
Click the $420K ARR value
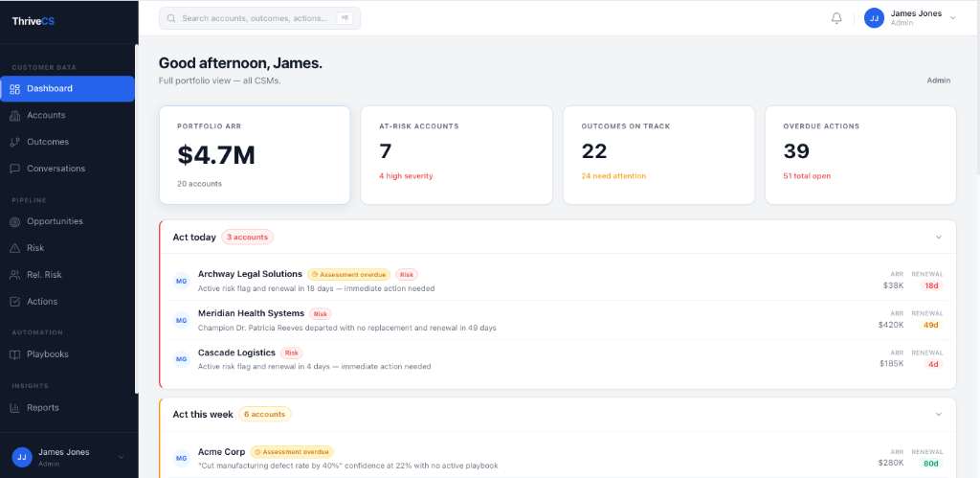(x=891, y=325)
